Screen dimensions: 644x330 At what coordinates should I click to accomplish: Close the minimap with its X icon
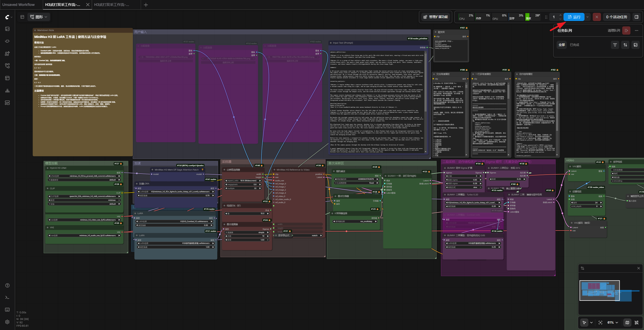639,268
